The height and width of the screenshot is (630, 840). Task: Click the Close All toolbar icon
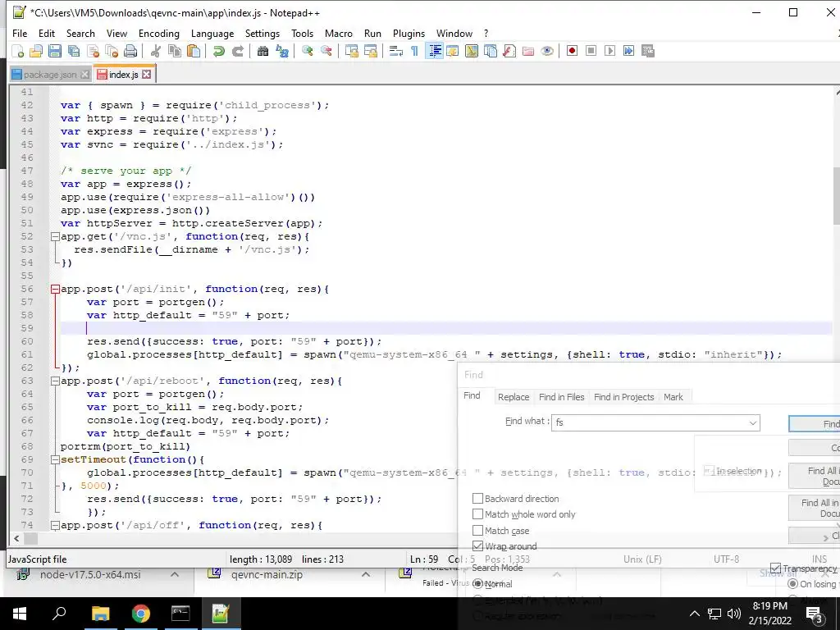click(x=112, y=51)
